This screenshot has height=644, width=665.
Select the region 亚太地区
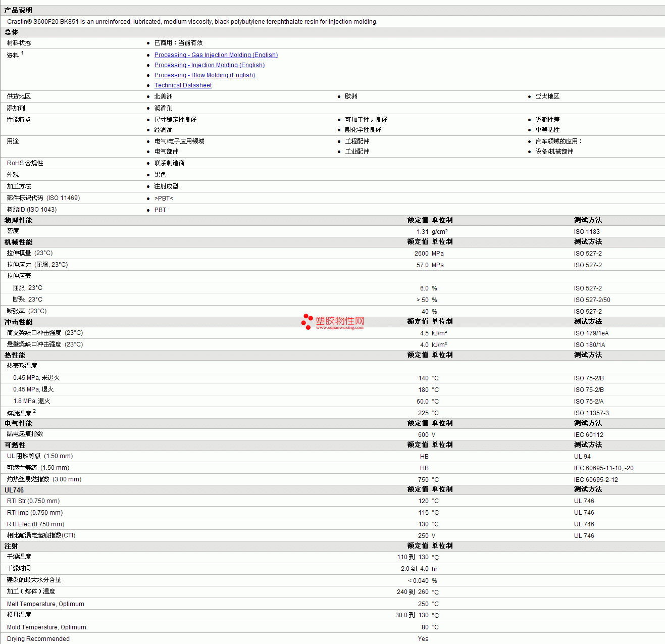click(547, 96)
